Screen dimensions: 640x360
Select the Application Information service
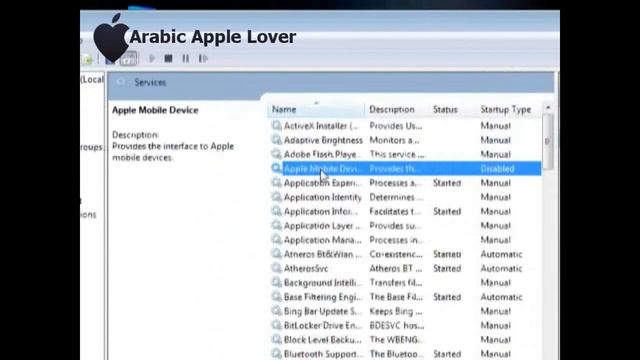405,211
